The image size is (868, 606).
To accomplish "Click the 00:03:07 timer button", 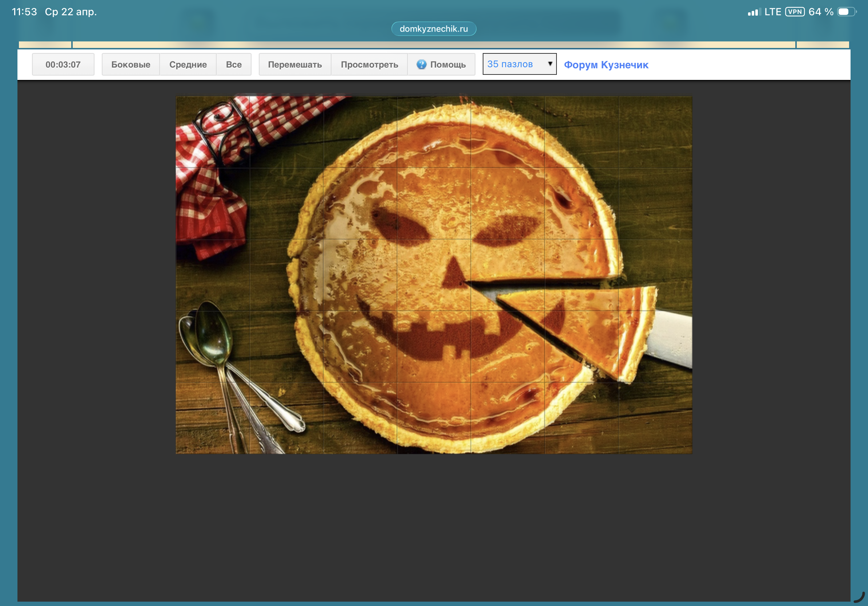I will point(63,65).
